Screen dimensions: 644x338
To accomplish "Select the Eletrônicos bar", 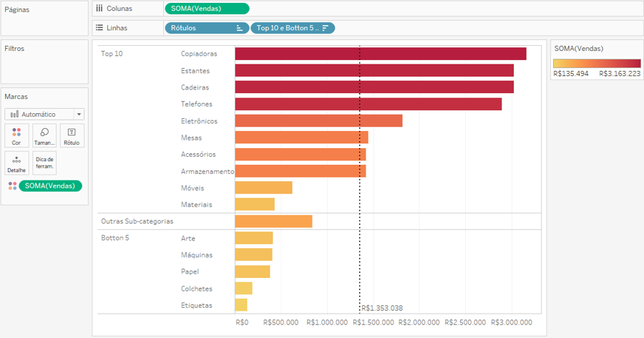I will [x=318, y=121].
